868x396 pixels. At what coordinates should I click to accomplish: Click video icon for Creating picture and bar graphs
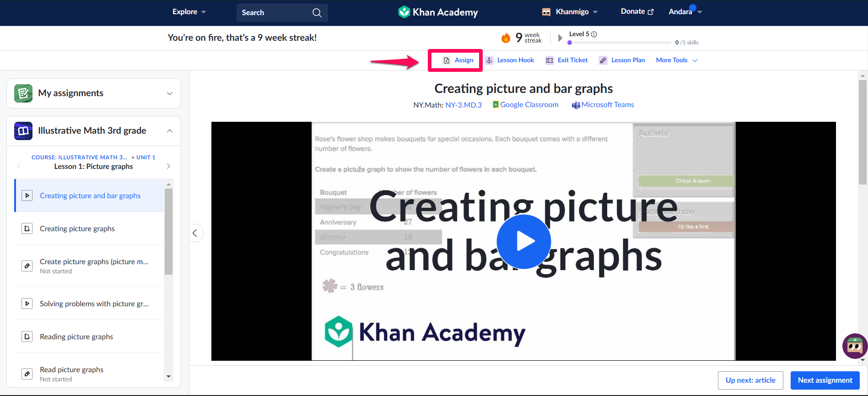coord(27,195)
